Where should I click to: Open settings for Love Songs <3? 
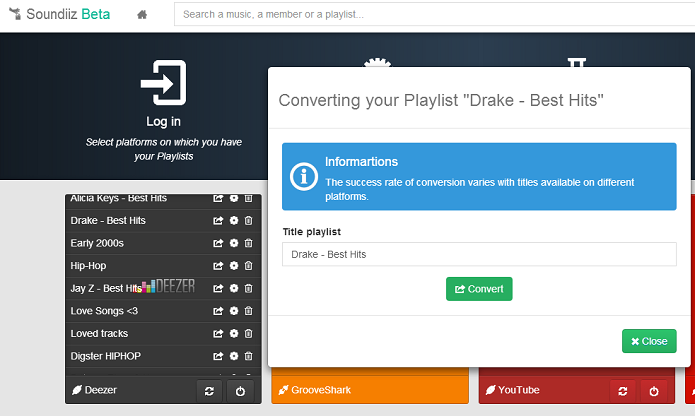click(x=234, y=311)
